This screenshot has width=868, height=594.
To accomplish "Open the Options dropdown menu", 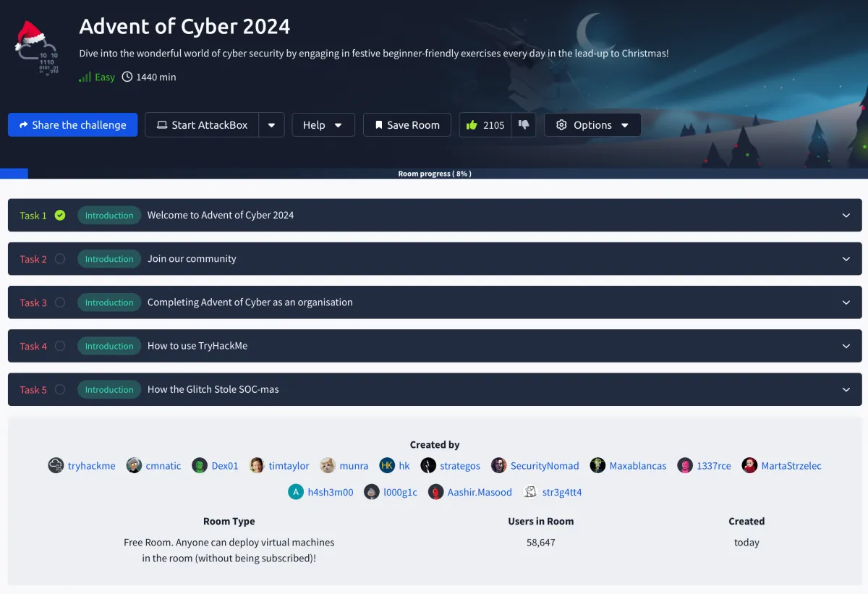I will pos(592,125).
